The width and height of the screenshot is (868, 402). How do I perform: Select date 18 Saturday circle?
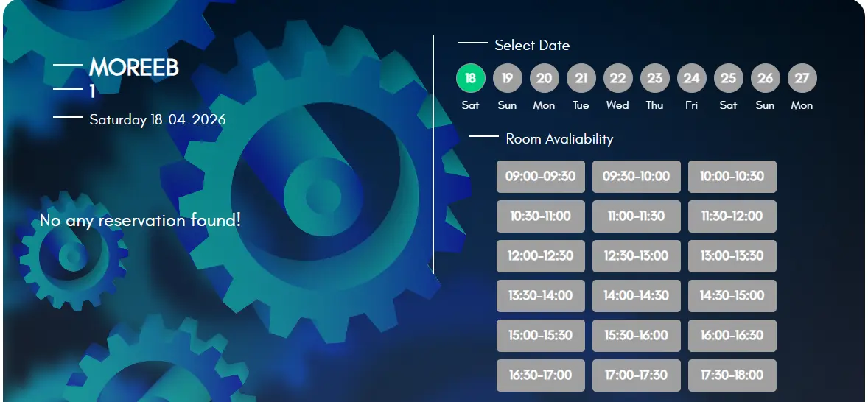(471, 77)
